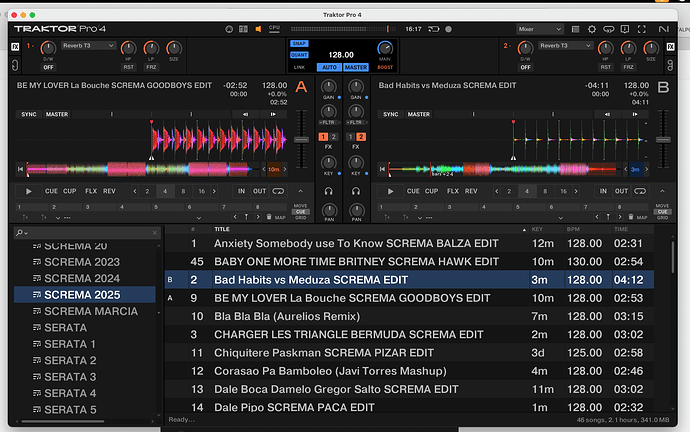Click the Deck A letter icon
Screen dimensions: 690x432
302,88
